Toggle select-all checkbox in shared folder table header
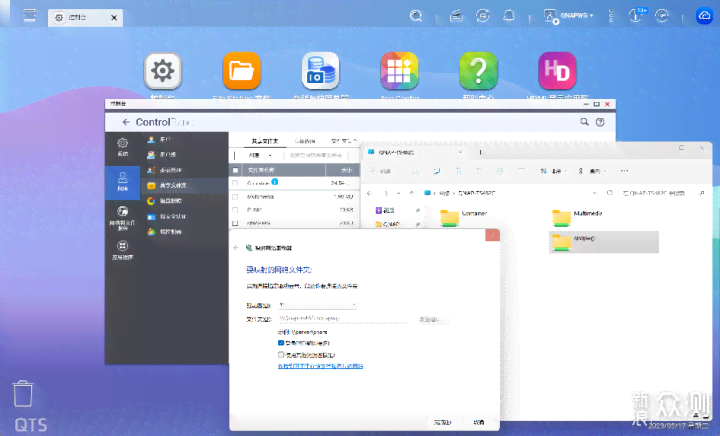The image size is (720, 436). [236, 170]
